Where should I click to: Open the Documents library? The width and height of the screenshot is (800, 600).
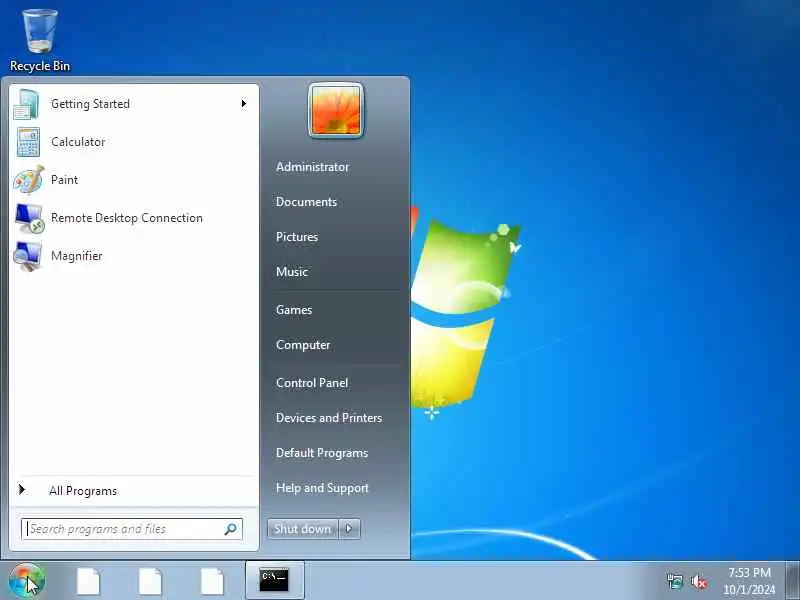point(307,202)
